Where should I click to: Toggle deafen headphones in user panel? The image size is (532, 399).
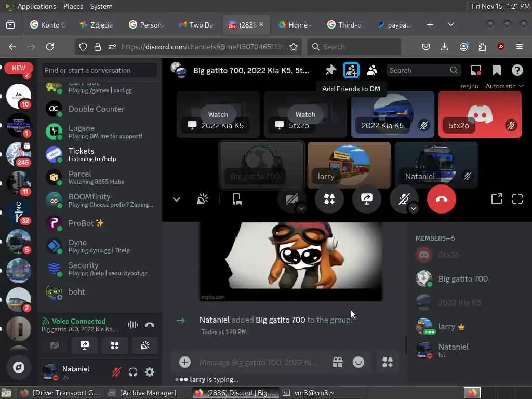pyautogui.click(x=132, y=372)
